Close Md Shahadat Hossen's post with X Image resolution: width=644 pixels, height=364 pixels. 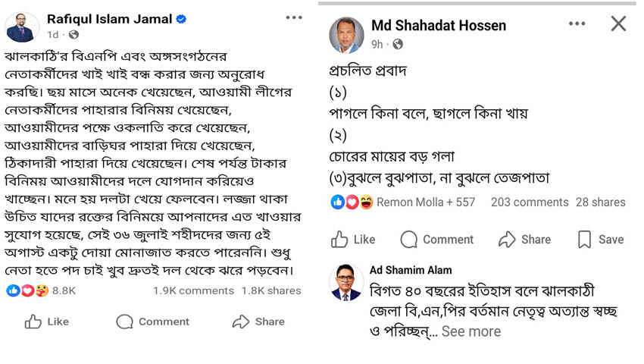tap(618, 24)
